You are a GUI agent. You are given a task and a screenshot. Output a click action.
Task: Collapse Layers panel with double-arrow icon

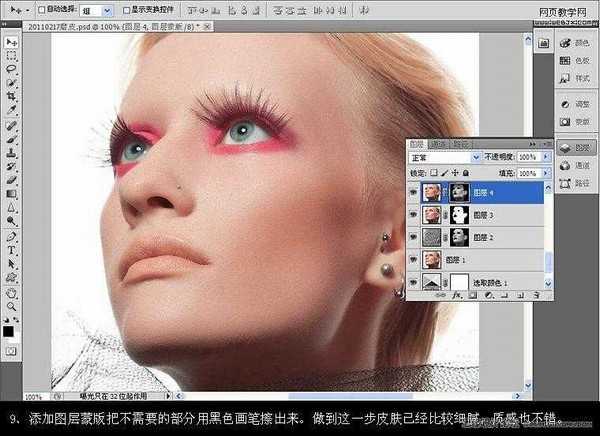[x=532, y=144]
